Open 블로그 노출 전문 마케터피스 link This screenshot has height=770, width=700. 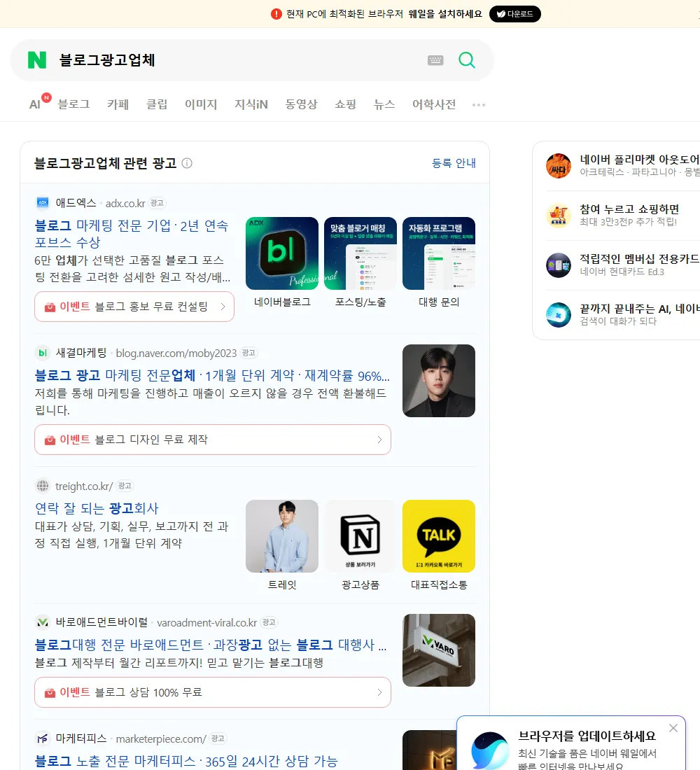186,761
